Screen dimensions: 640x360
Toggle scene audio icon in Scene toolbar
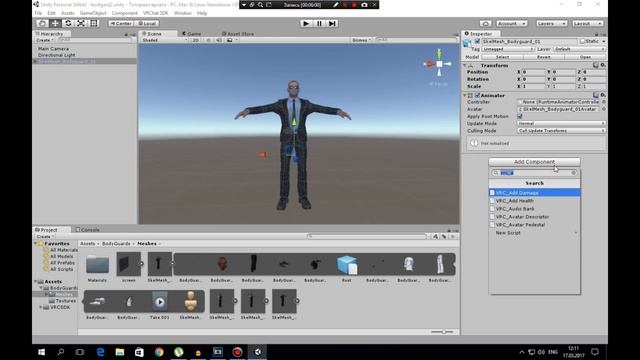(219, 40)
